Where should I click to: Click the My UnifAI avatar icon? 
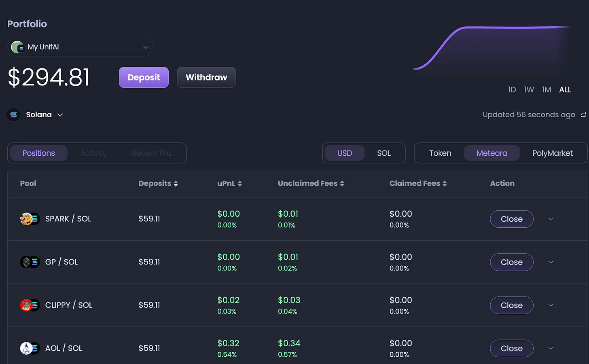[18, 47]
